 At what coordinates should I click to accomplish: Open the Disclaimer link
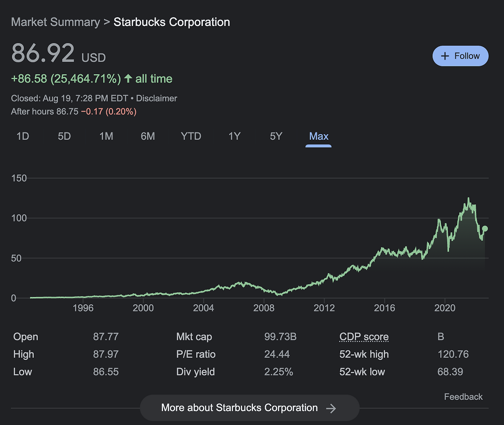click(x=156, y=98)
